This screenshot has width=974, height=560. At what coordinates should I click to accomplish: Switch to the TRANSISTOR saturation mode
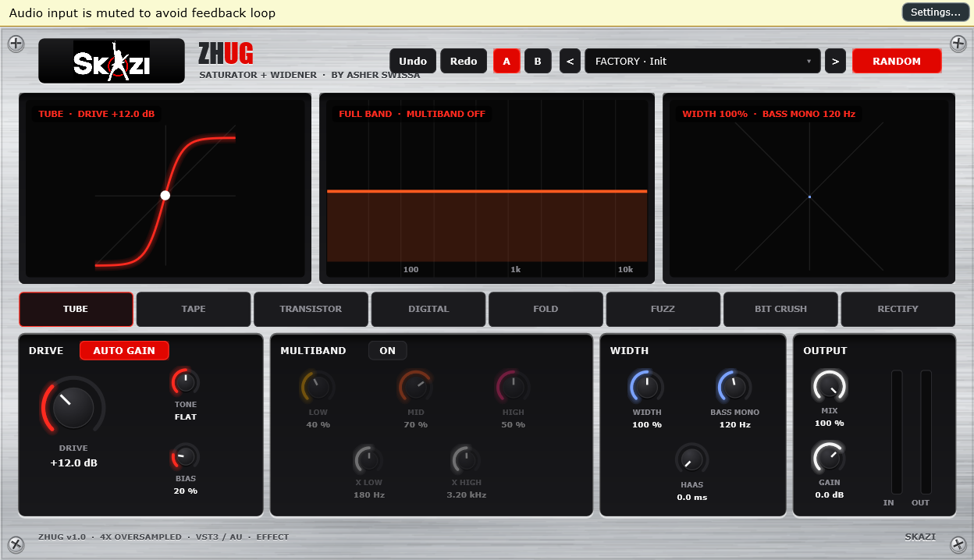click(x=311, y=309)
